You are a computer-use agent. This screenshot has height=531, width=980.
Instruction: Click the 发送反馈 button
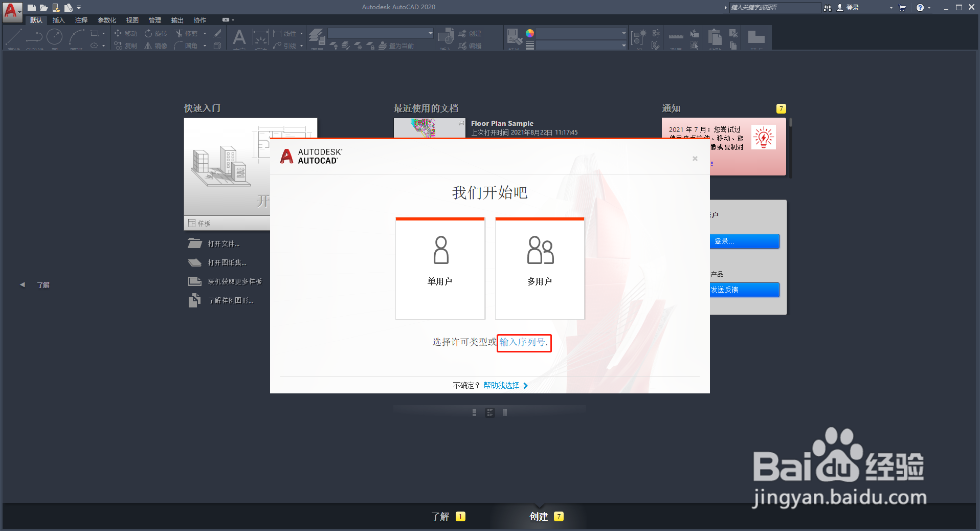click(x=745, y=290)
